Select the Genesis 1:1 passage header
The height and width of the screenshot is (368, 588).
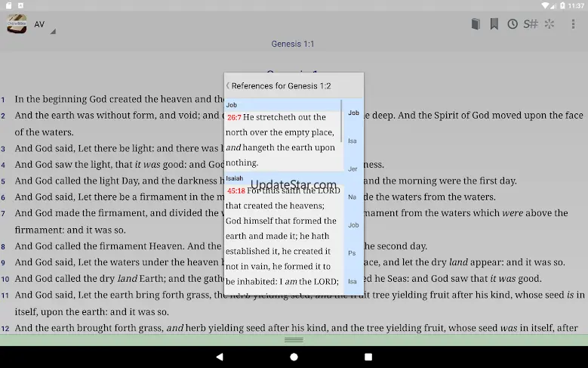point(293,44)
